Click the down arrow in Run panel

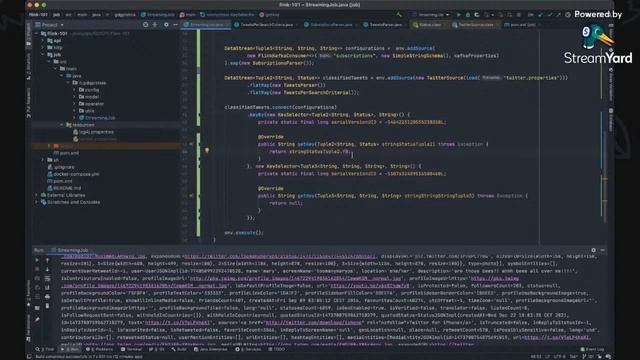[x=47, y=269]
